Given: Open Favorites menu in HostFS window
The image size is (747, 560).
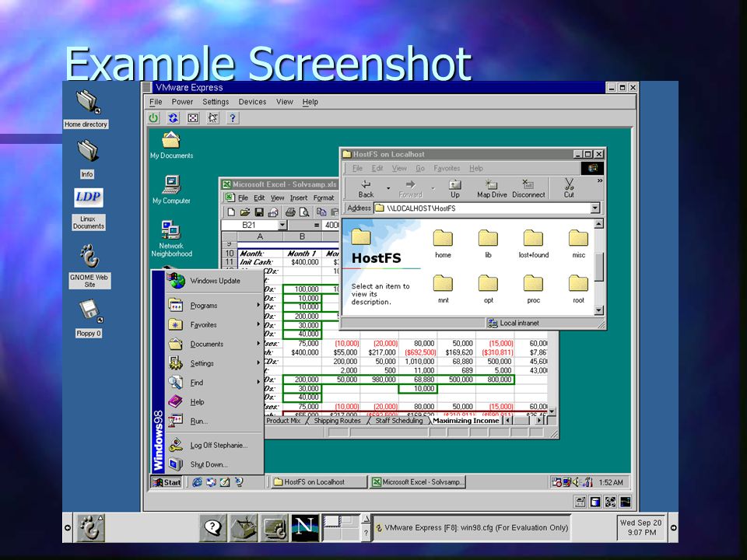Looking at the screenshot, I should (447, 168).
